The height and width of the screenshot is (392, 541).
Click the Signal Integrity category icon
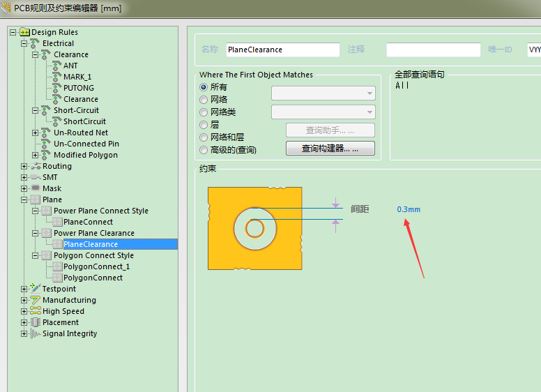tap(36, 333)
